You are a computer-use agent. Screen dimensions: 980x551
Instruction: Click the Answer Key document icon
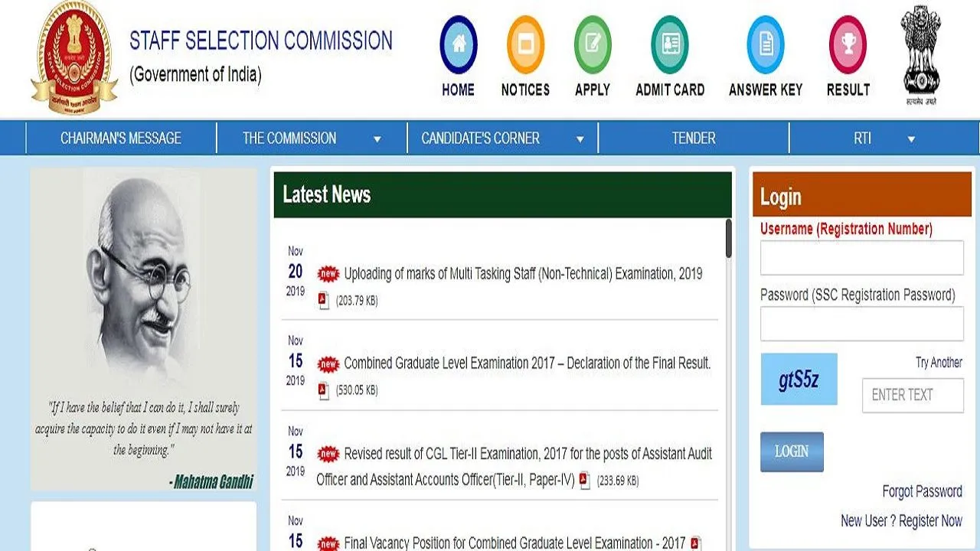coord(766,44)
